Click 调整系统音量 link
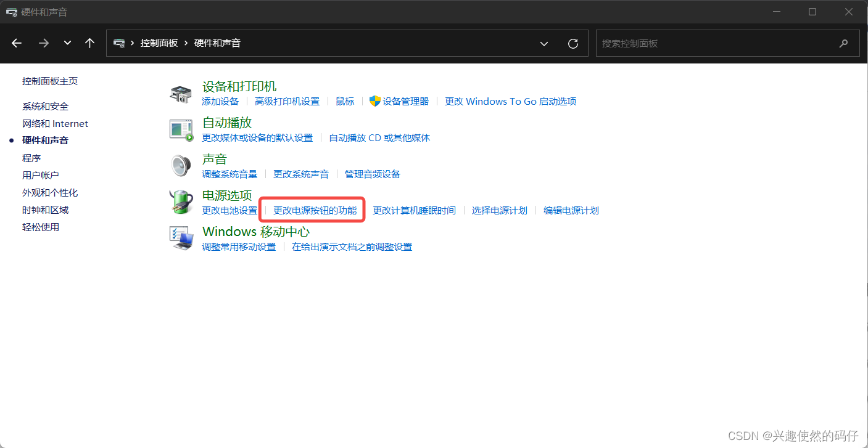The width and height of the screenshot is (868, 448). click(229, 174)
